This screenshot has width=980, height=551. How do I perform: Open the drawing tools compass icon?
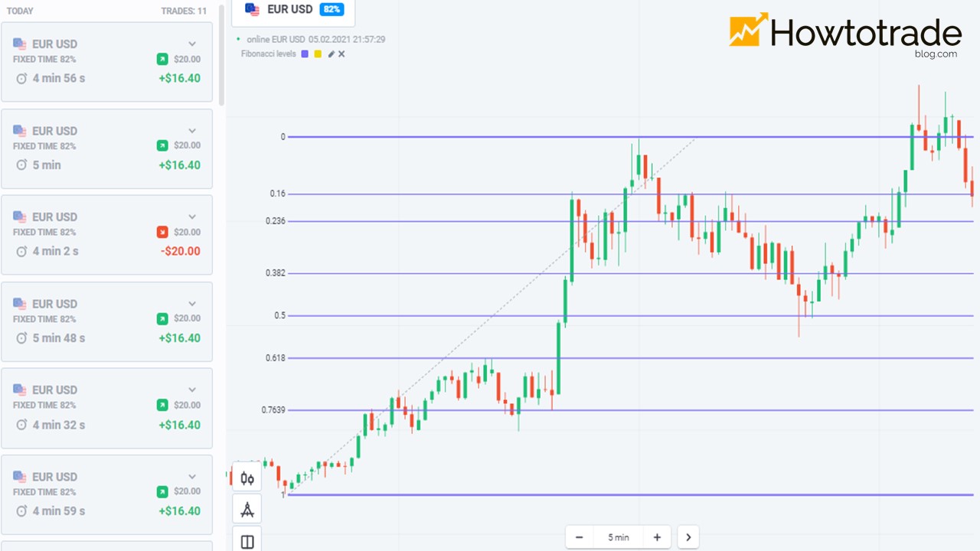click(247, 509)
